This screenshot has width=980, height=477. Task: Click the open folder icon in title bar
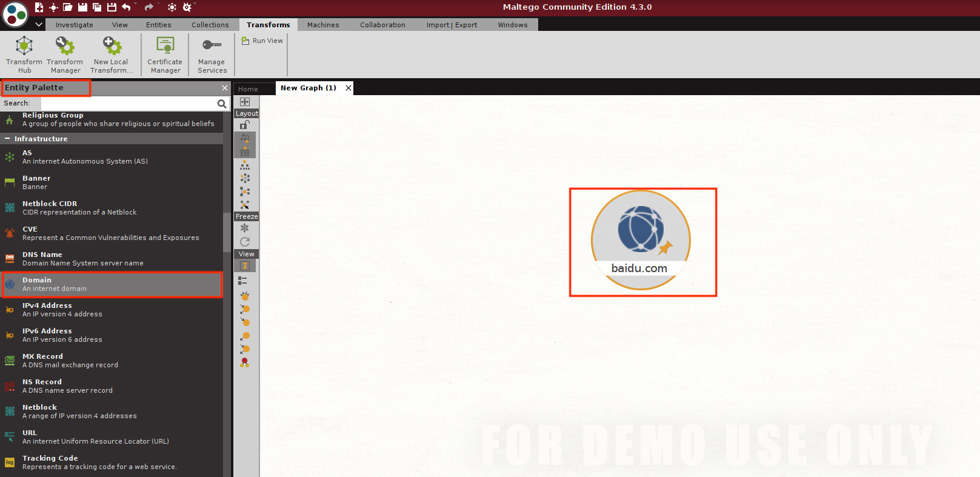tap(68, 7)
